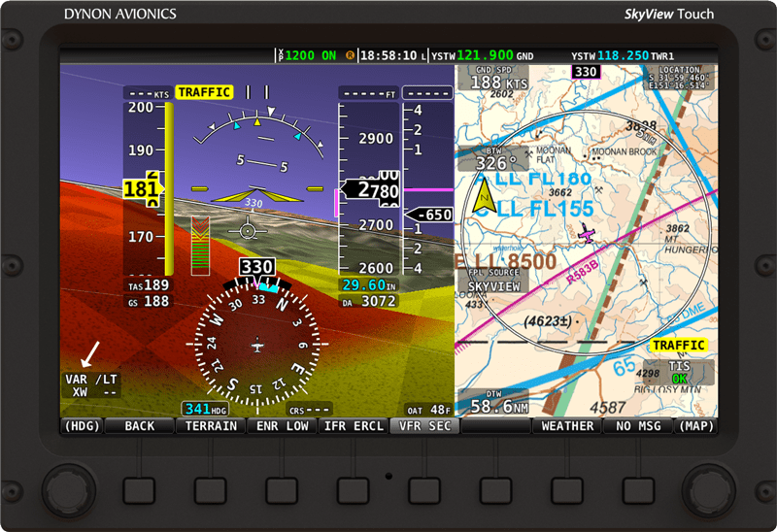Push the blank-softkey hardware button
The image size is (777, 532).
[x=496, y=491]
